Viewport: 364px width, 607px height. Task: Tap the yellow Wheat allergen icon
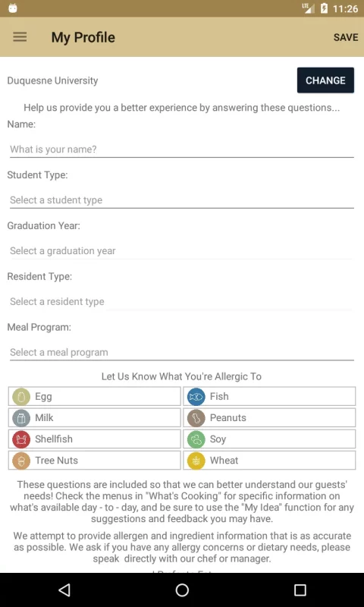point(196,461)
